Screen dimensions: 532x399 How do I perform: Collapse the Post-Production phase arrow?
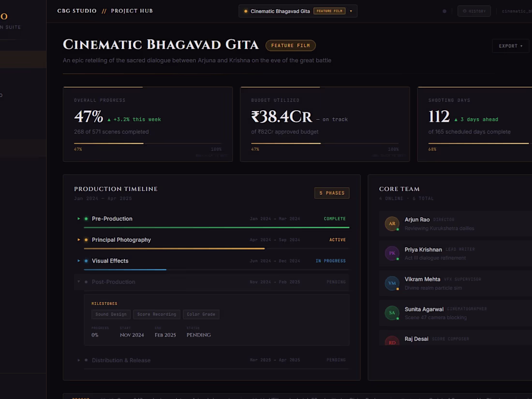[x=79, y=282]
